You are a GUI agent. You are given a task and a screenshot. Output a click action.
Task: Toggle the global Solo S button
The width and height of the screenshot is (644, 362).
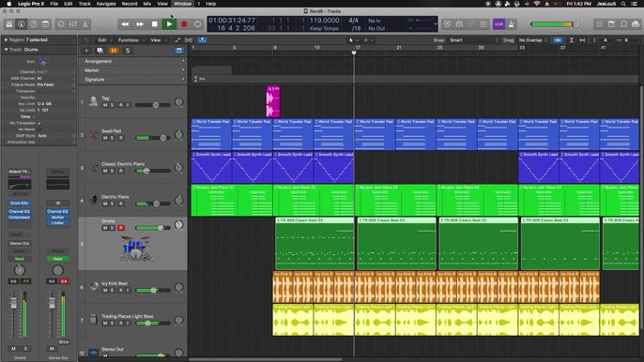tap(128, 51)
